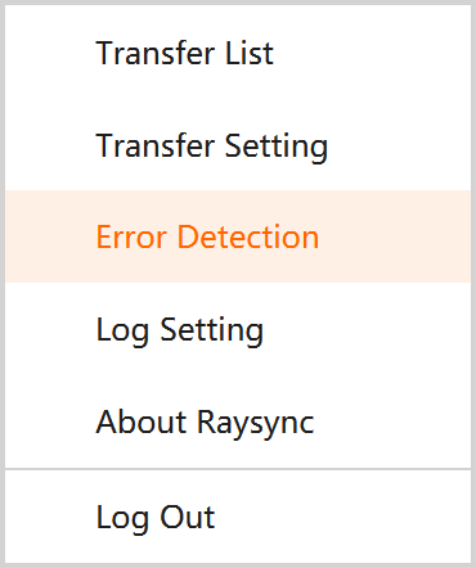The image size is (476, 568).
Task: Select About Raysync menu item
Action: click(x=238, y=421)
